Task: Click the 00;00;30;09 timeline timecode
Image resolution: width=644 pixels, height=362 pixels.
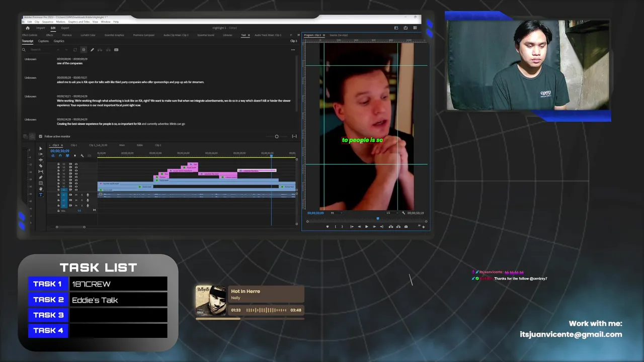Action: pyautogui.click(x=60, y=151)
